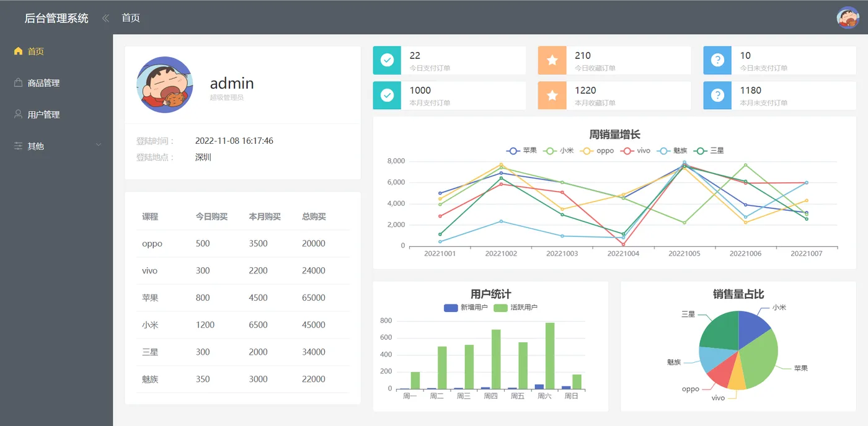Image resolution: width=868 pixels, height=426 pixels.
Task: Toggle 新增用户 legend in user chart
Action: coord(466,308)
